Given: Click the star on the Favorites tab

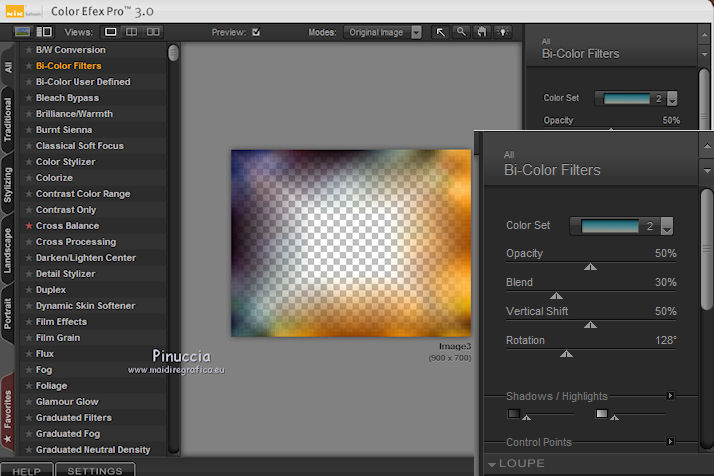Looking at the screenshot, I should 7,439.
